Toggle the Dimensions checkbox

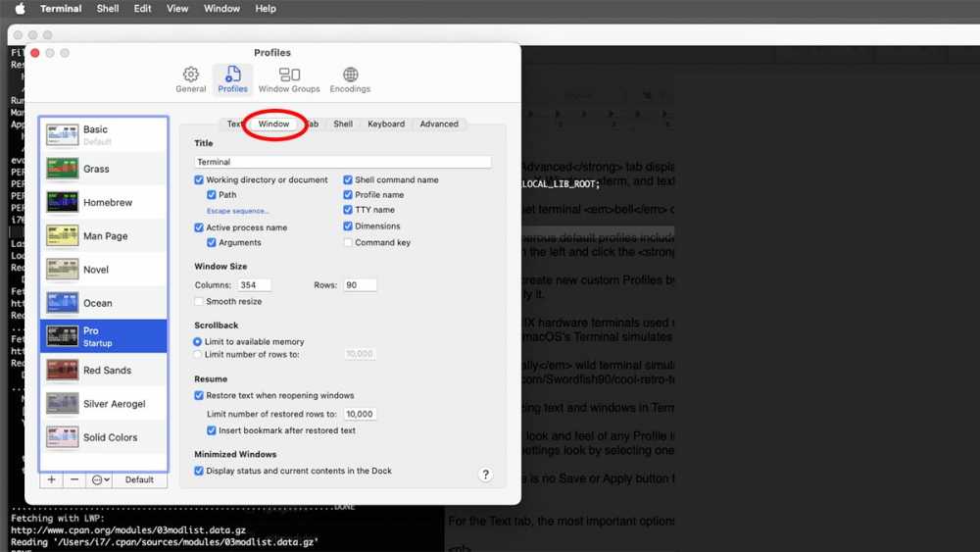click(x=348, y=226)
